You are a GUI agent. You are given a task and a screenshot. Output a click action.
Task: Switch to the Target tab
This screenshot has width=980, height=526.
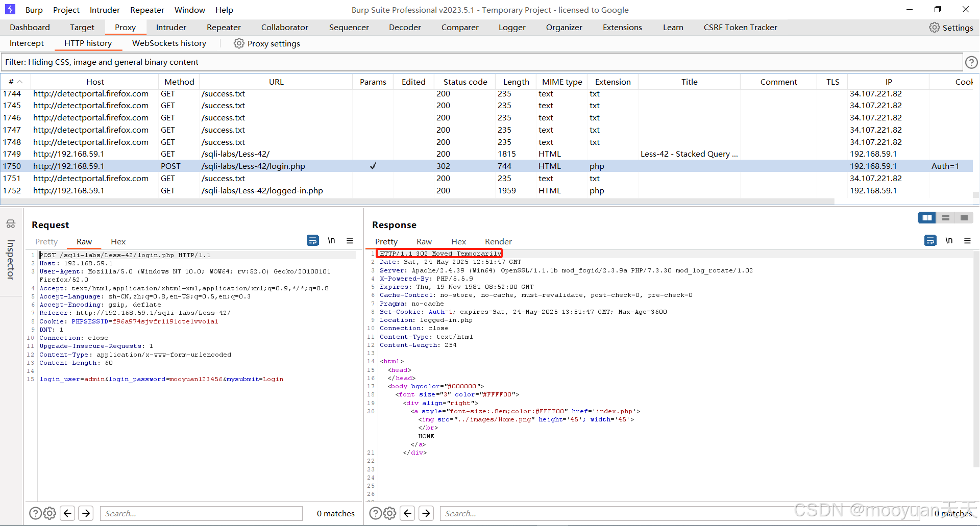point(82,28)
